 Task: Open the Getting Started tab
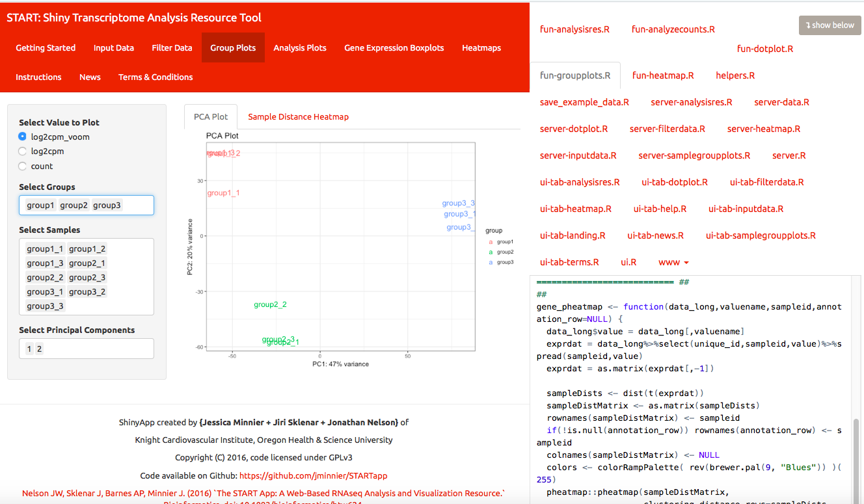46,47
